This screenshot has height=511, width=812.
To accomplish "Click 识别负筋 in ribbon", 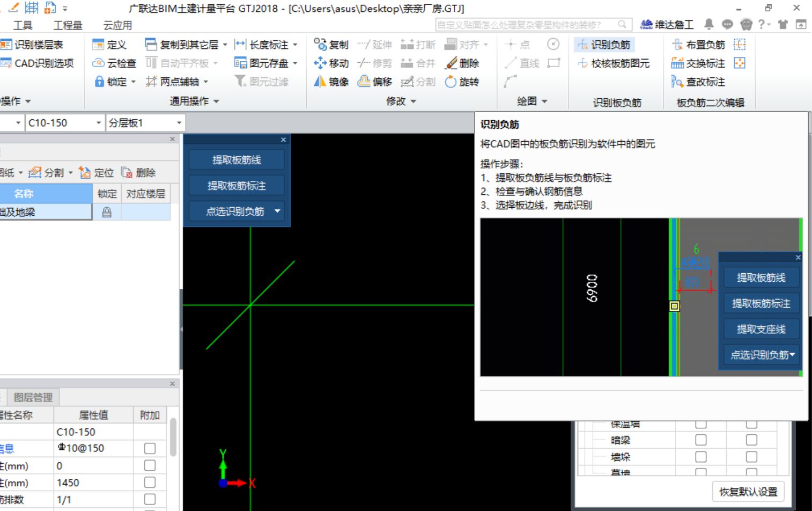I will pyautogui.click(x=604, y=45).
